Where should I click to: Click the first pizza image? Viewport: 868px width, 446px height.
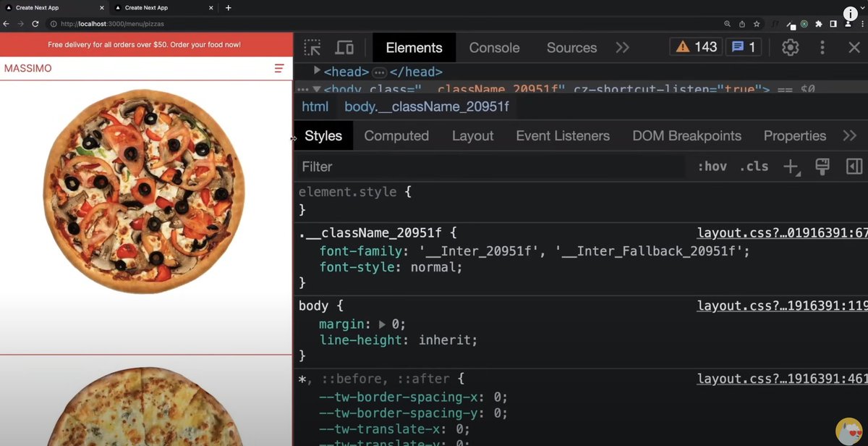pyautogui.click(x=144, y=192)
